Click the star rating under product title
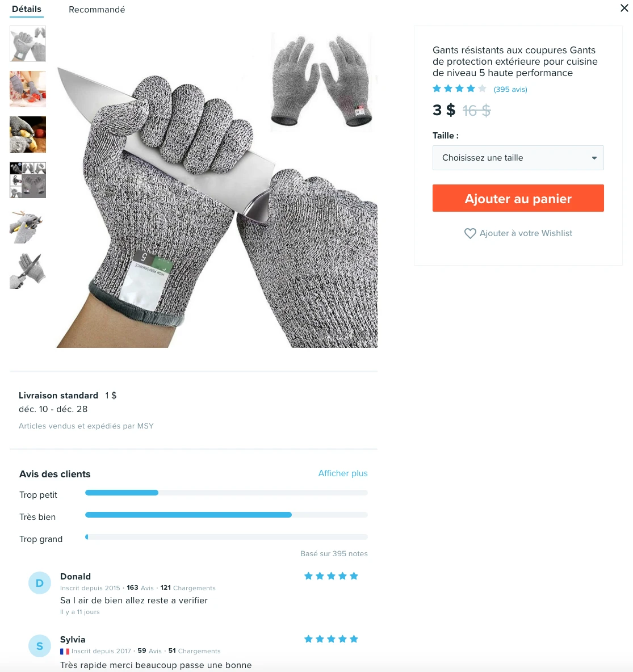 (459, 89)
